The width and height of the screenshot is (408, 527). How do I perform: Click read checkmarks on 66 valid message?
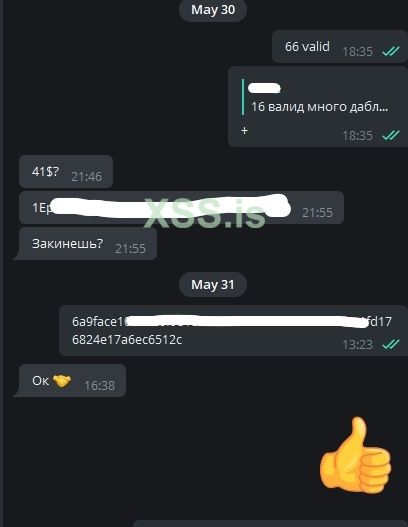391,51
